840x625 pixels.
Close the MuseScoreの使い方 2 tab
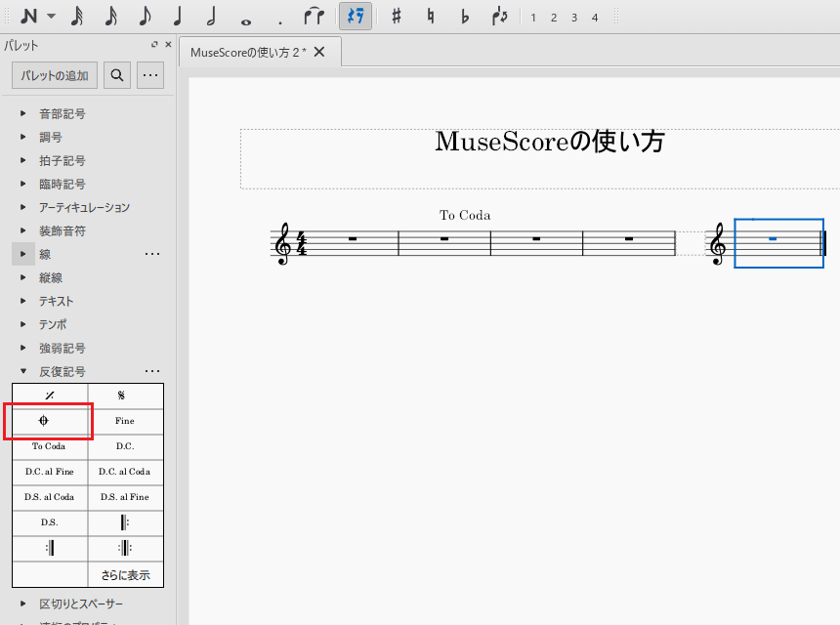pyautogui.click(x=319, y=52)
